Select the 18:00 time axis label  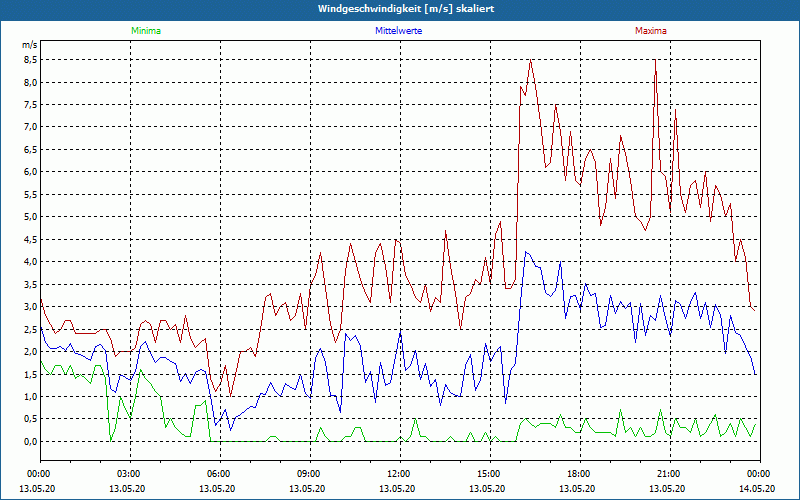click(578, 474)
